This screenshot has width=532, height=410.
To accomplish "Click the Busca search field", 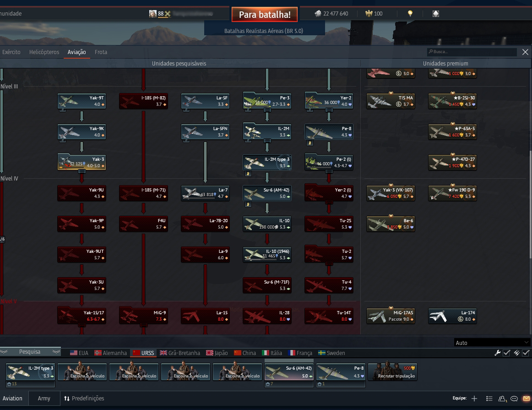I will (472, 52).
